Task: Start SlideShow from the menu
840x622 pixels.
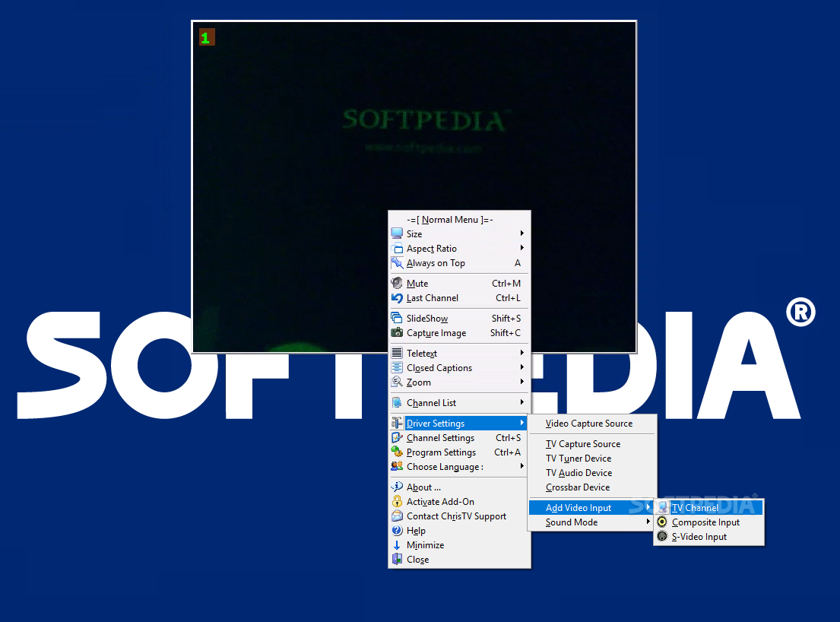Action: point(460,319)
